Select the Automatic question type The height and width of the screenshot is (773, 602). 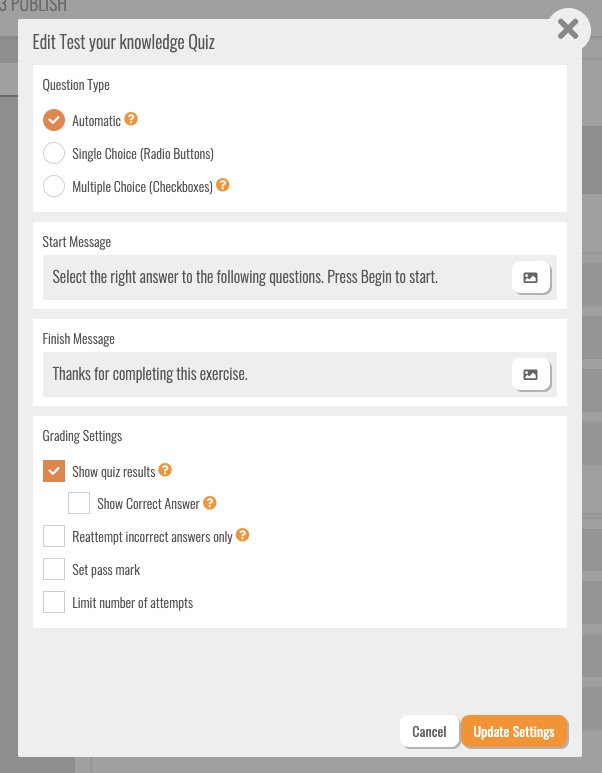pyautogui.click(x=54, y=120)
